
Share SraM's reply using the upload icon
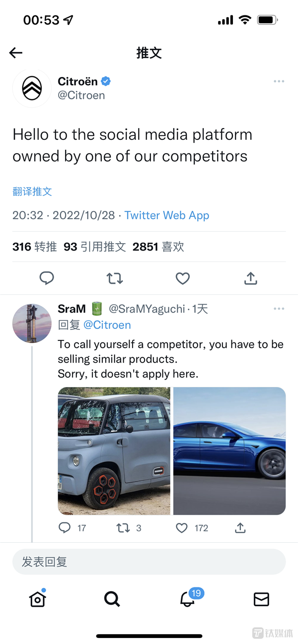pyautogui.click(x=240, y=528)
